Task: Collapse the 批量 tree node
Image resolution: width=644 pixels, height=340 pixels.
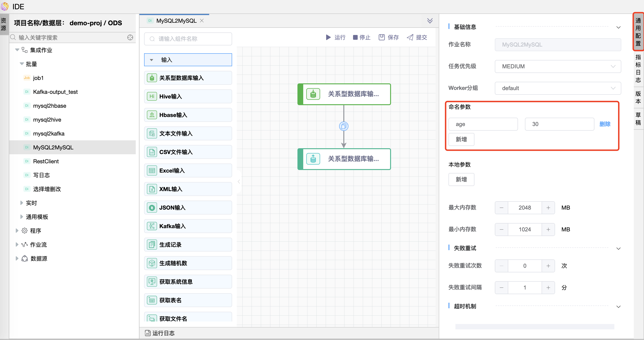Action: [x=21, y=64]
